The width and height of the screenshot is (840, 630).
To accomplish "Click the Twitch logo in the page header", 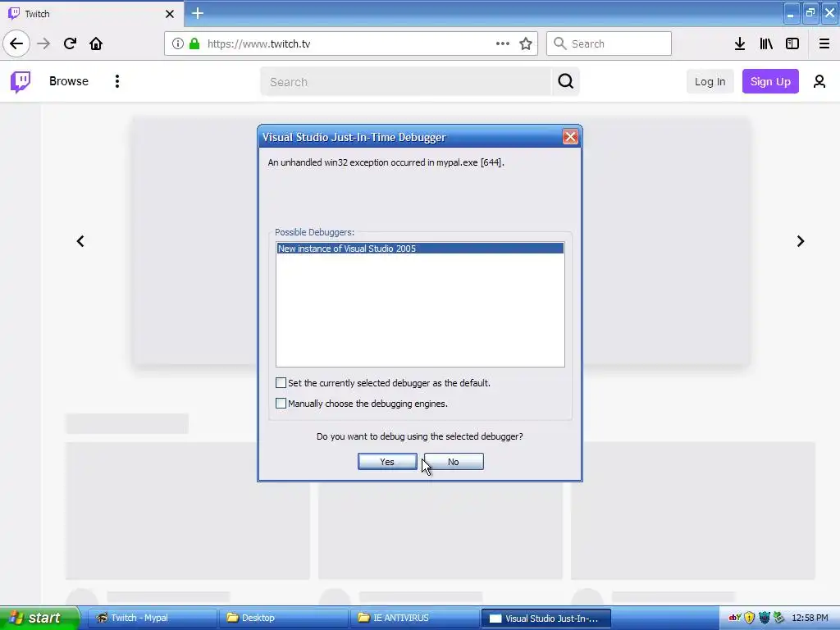I will (x=21, y=81).
